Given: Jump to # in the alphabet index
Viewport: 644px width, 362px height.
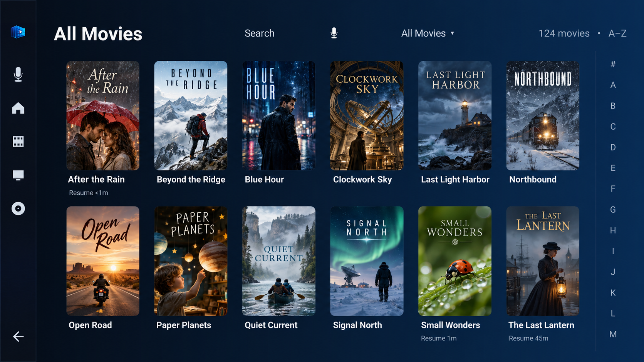Looking at the screenshot, I should click(x=613, y=64).
